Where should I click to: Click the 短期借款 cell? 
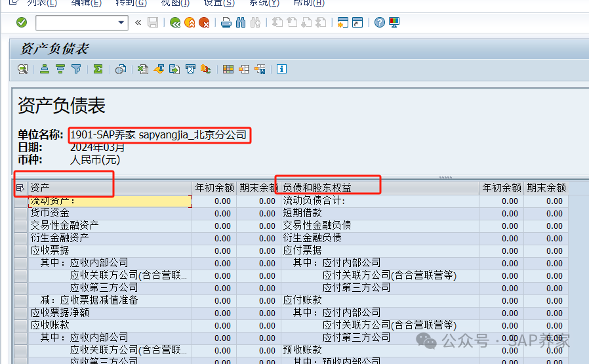coord(380,213)
